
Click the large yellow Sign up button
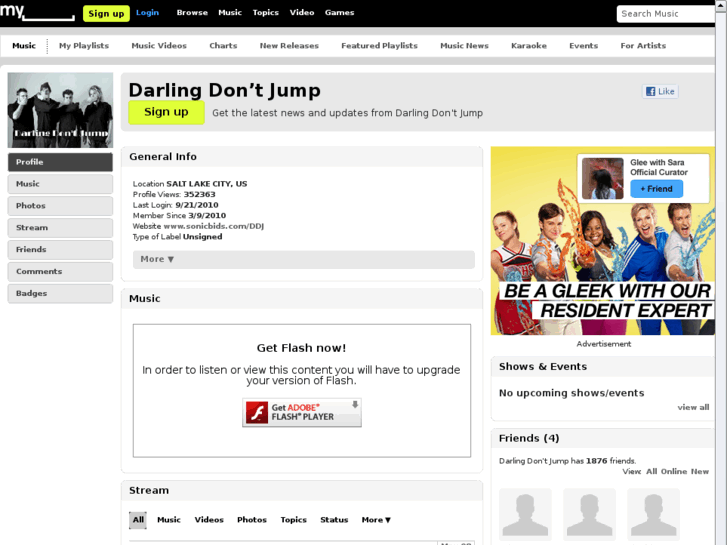click(x=166, y=112)
